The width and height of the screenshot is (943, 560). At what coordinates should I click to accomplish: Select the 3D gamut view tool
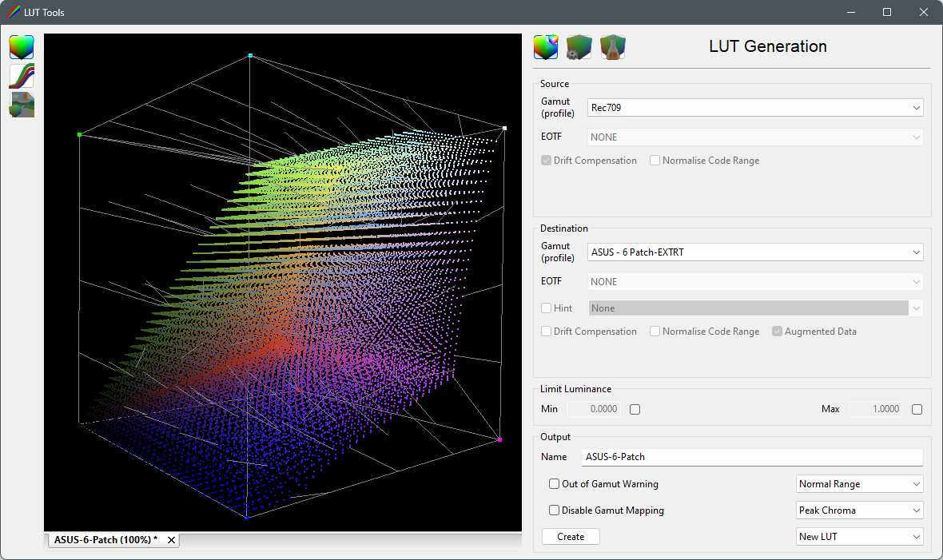coord(22,46)
